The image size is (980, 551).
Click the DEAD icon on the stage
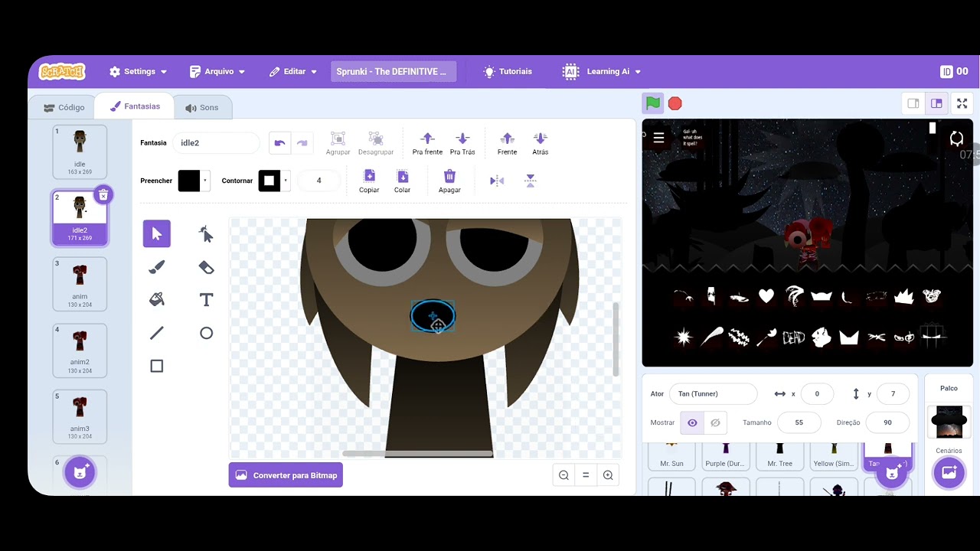(794, 337)
